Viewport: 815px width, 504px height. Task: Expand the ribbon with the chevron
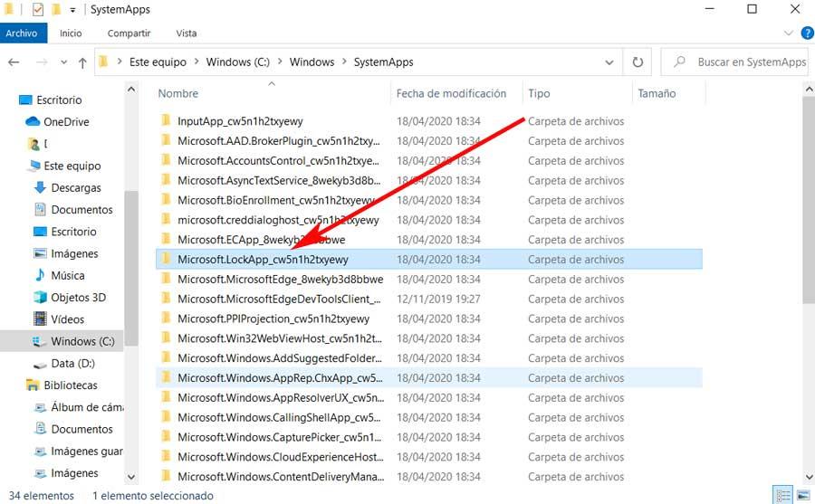(x=788, y=33)
